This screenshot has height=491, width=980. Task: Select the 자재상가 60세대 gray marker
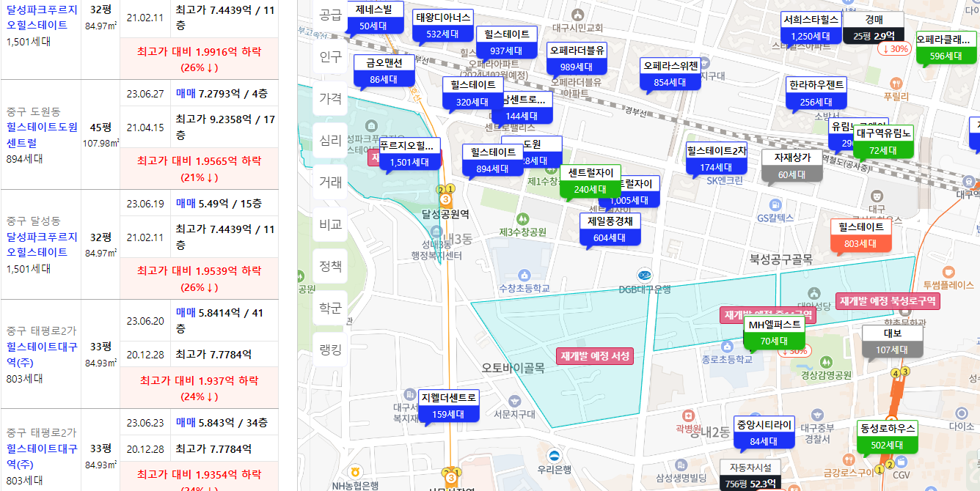click(x=792, y=166)
